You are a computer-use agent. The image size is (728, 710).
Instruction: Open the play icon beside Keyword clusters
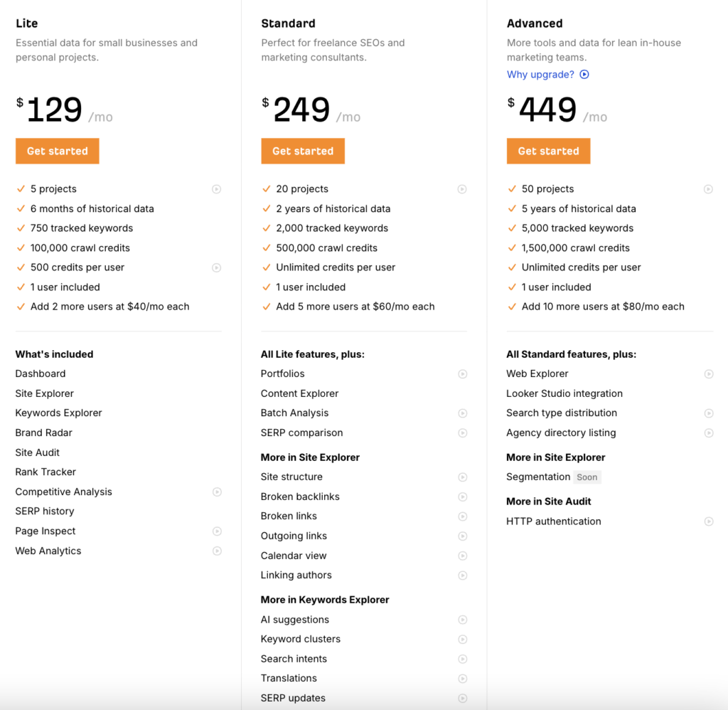point(462,640)
